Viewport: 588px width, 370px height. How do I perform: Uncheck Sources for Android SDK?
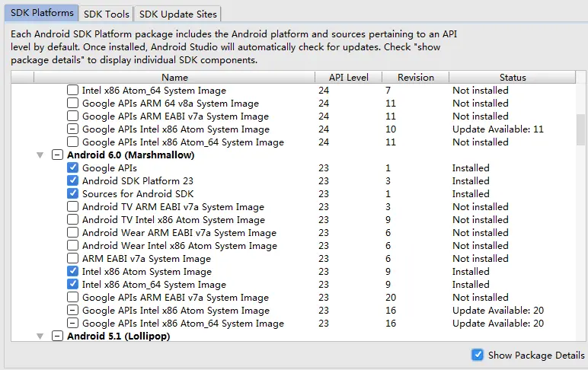pyautogui.click(x=72, y=193)
